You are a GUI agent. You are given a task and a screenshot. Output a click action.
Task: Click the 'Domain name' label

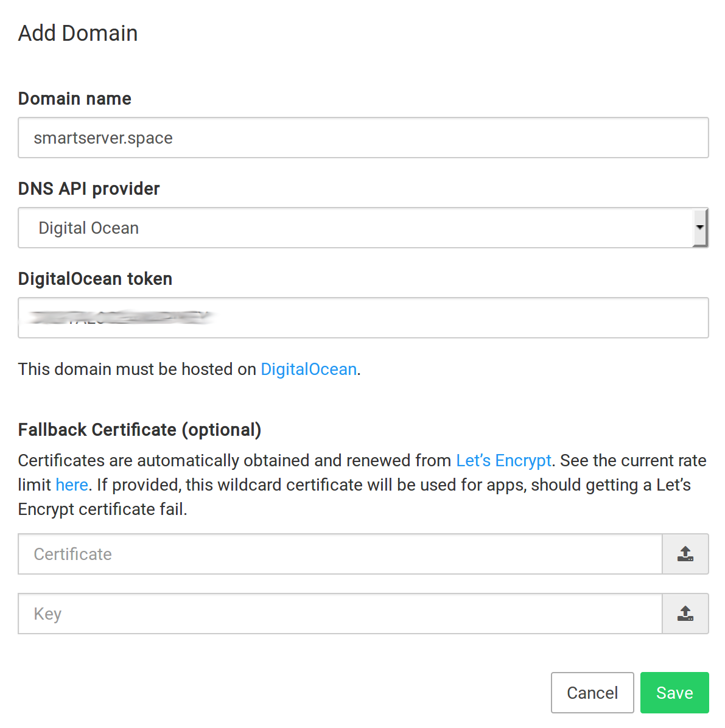point(75,99)
